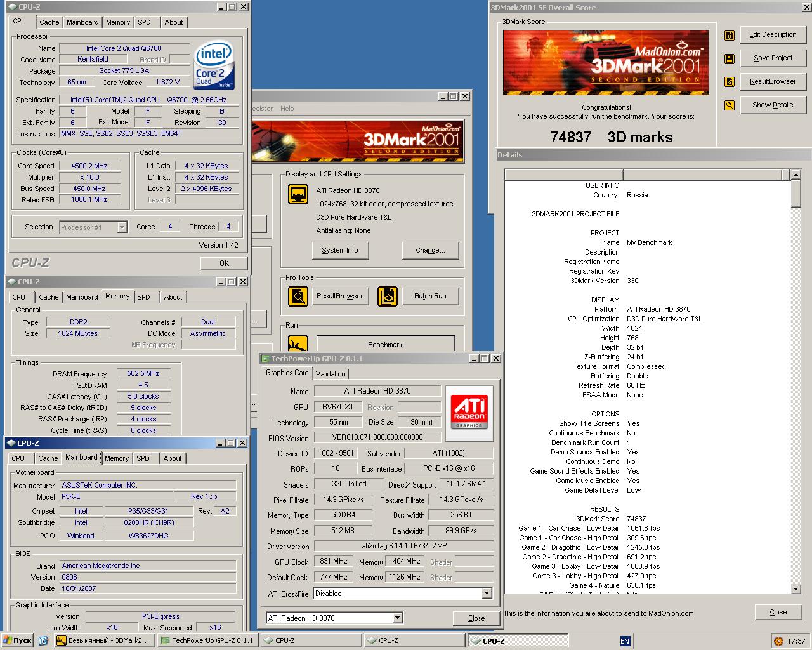Open Help menu in 3DMark2001 window

click(287, 109)
